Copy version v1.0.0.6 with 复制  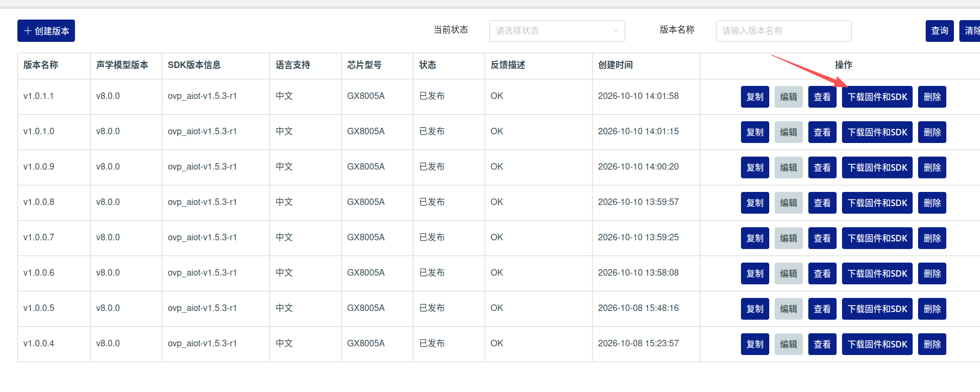pos(755,273)
